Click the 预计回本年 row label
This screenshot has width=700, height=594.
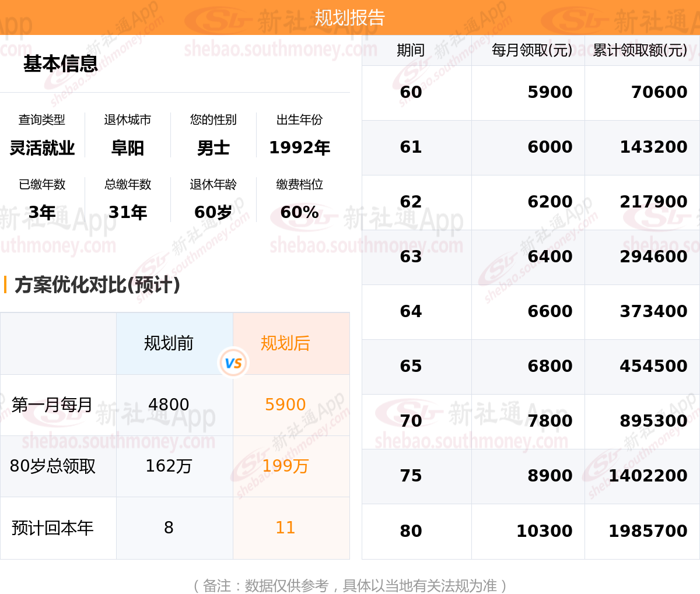(x=52, y=528)
